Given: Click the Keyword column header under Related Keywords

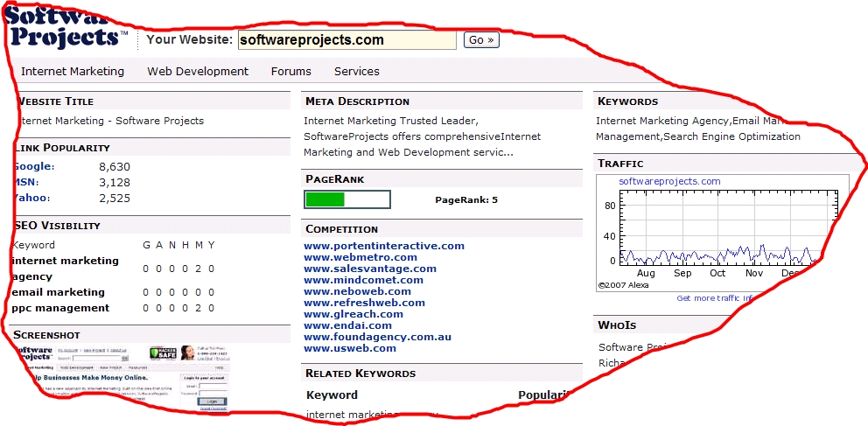Looking at the screenshot, I should click(x=332, y=395).
